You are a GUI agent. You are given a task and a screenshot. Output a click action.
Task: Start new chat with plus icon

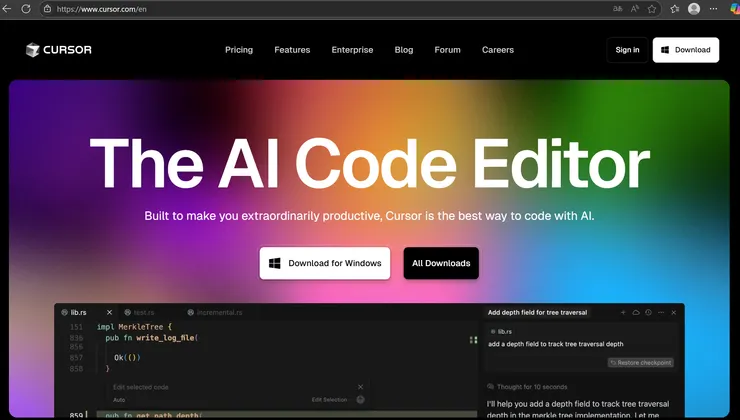[x=623, y=312]
